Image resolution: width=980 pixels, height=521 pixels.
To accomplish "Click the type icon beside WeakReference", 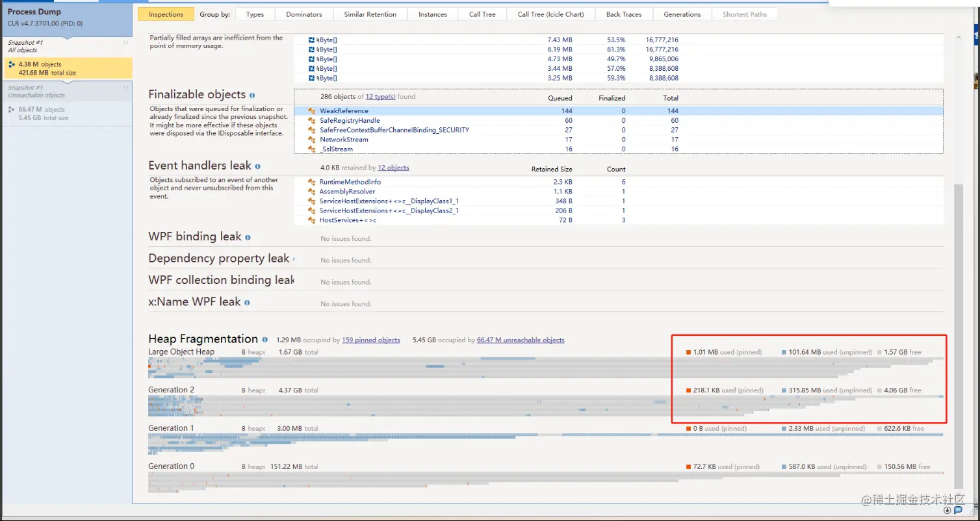I will (x=312, y=111).
